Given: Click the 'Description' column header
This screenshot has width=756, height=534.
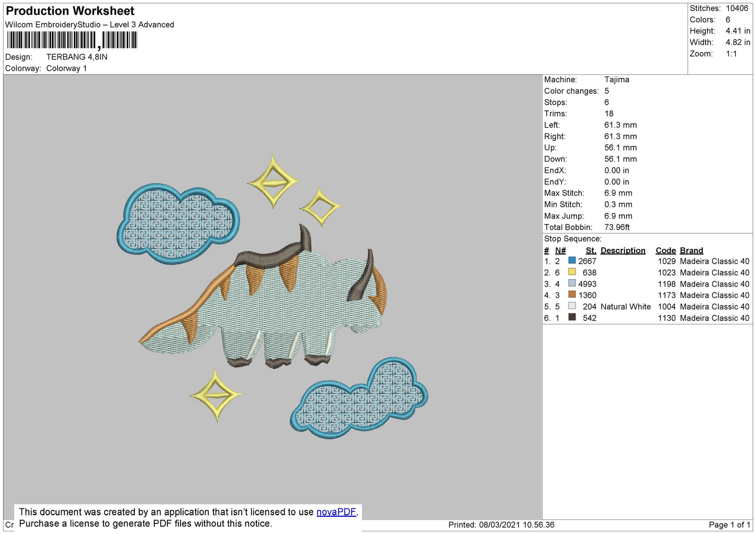Looking at the screenshot, I should pyautogui.click(x=623, y=251).
